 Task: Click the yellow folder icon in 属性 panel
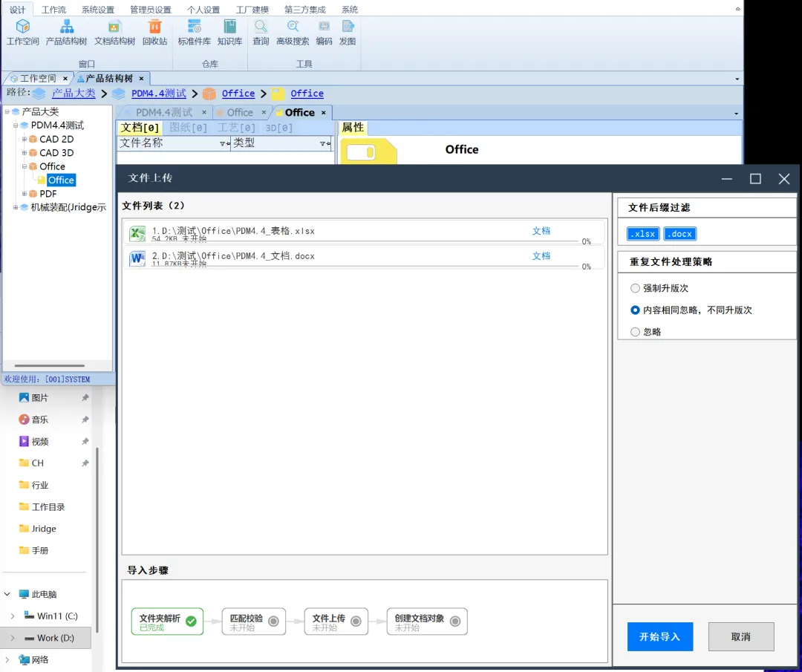pyautogui.click(x=368, y=151)
